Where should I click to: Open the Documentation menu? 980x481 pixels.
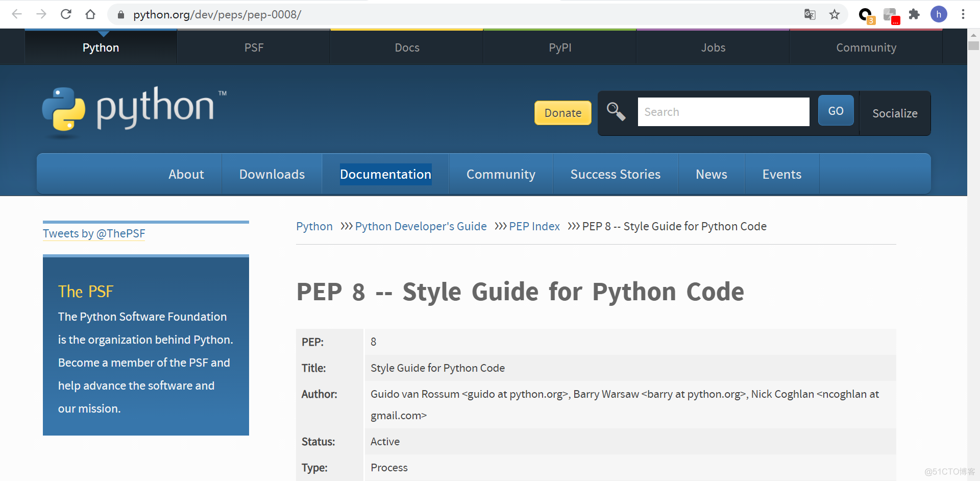386,174
